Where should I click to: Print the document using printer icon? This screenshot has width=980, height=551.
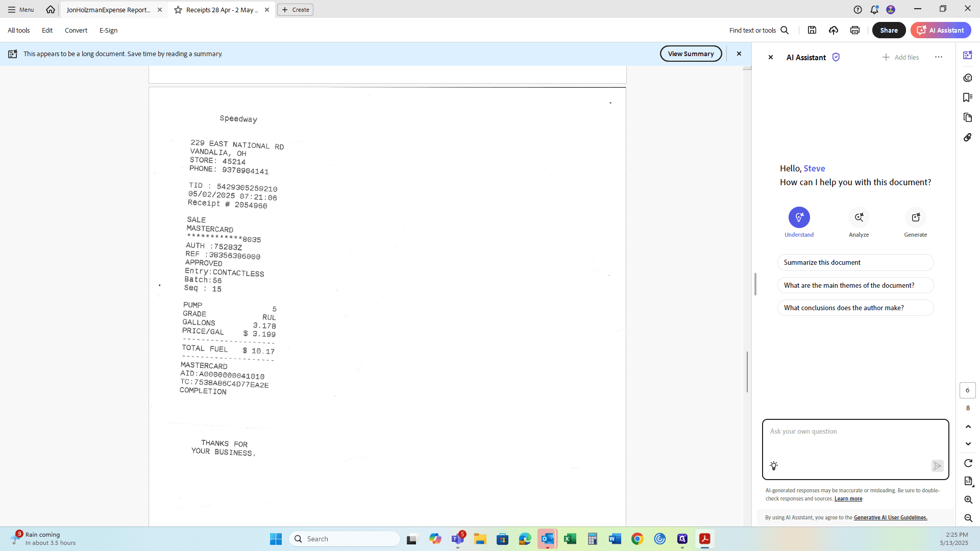click(855, 31)
